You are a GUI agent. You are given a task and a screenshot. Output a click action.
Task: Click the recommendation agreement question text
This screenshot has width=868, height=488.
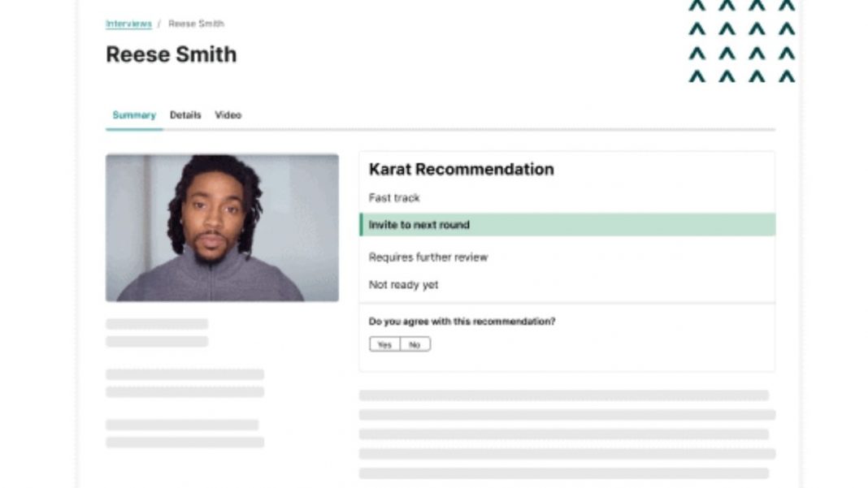462,321
